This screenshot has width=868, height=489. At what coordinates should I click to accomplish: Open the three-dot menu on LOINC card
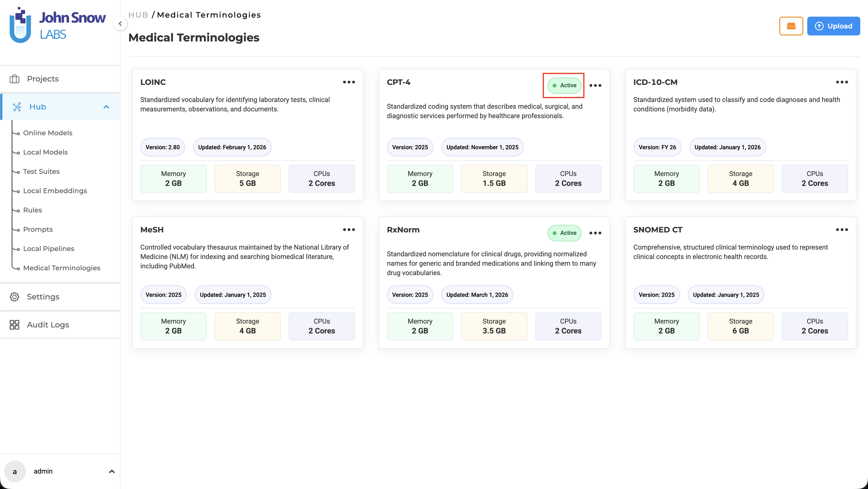pyautogui.click(x=349, y=82)
